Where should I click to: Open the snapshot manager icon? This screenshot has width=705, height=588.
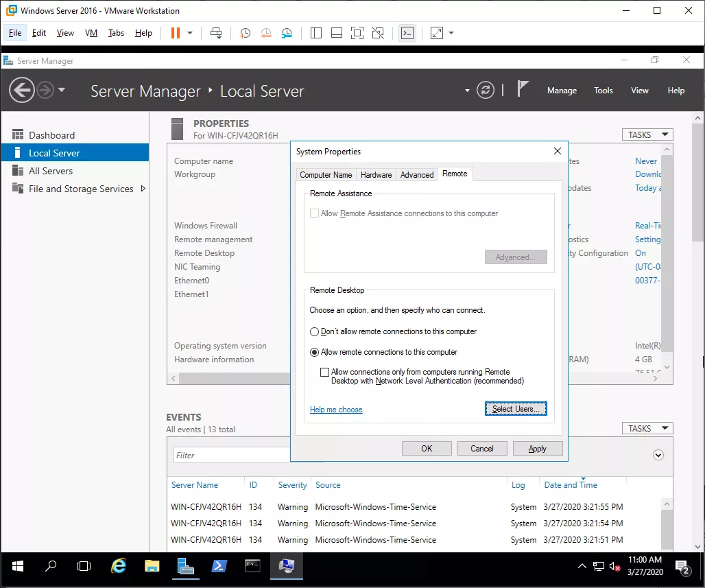(287, 33)
